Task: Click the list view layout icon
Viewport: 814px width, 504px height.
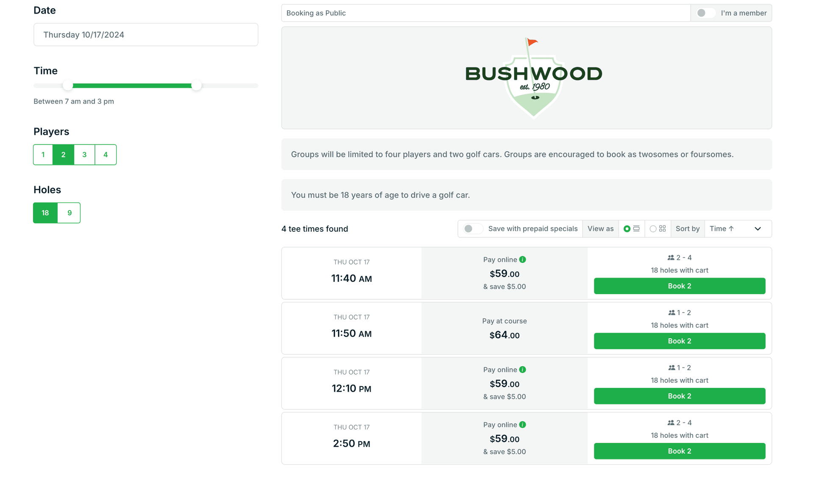Action: tap(636, 228)
